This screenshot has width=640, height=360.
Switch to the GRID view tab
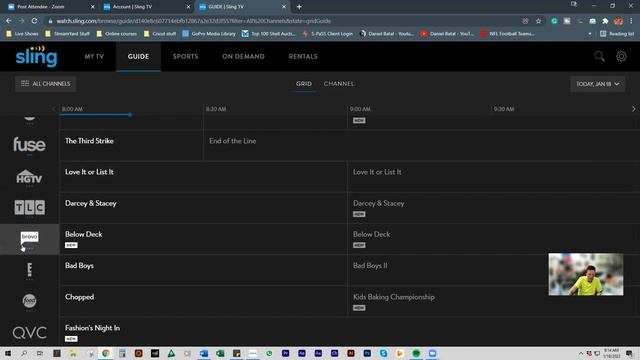click(x=304, y=84)
